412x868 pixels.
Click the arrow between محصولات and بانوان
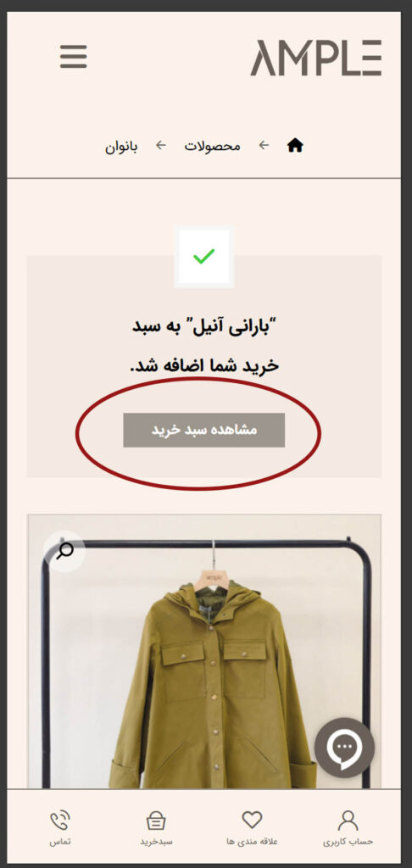[161, 145]
